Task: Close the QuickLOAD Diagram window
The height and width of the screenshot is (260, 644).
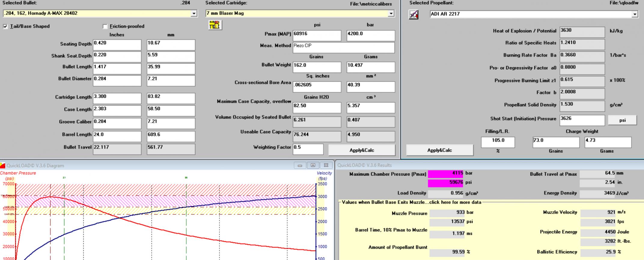Action: pos(326,165)
